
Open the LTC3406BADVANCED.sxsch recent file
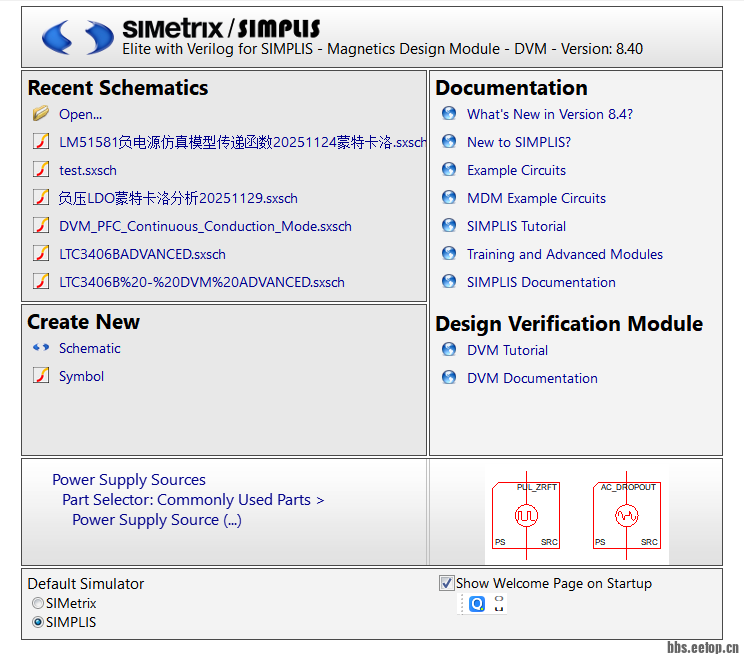[142, 254]
